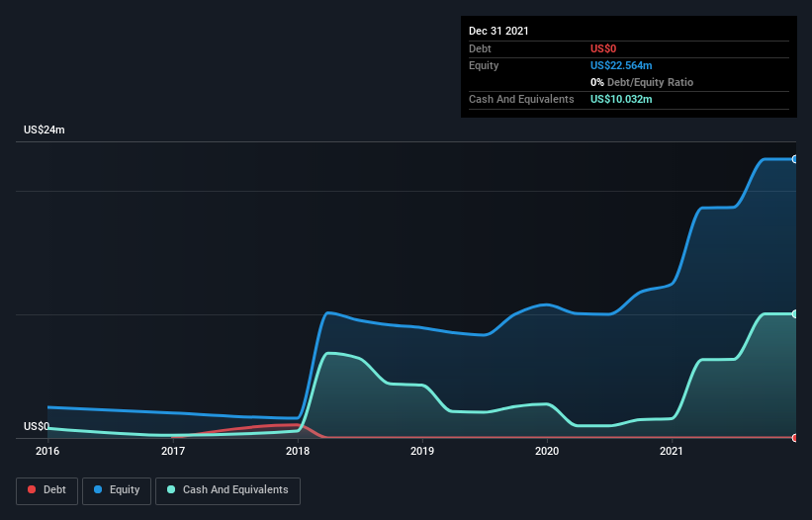
Task: Click the 2019 x-axis label
Action: tap(422, 451)
